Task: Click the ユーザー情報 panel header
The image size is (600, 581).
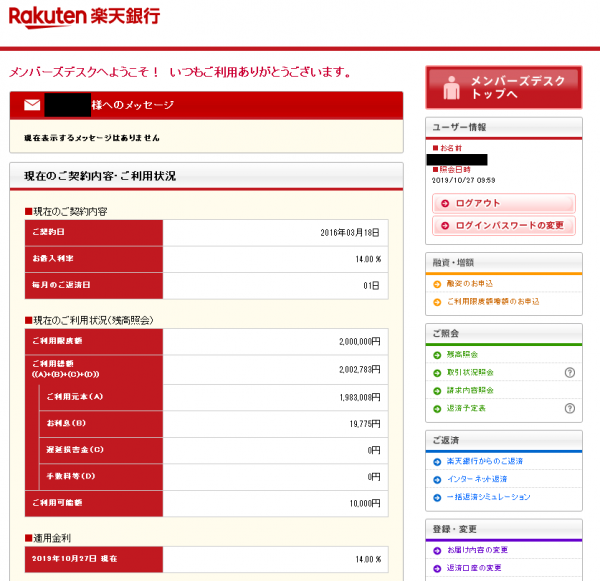Action: pos(504,127)
